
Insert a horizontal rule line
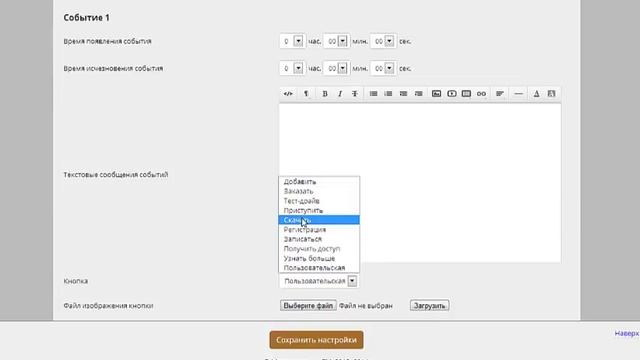[x=518, y=94]
